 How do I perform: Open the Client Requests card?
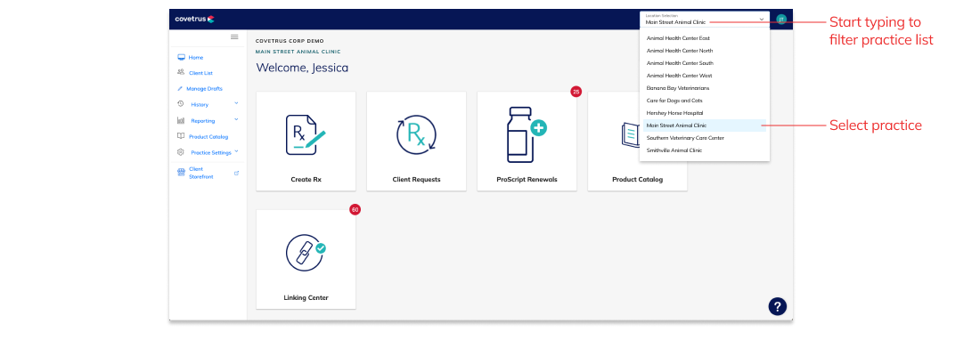[416, 141]
